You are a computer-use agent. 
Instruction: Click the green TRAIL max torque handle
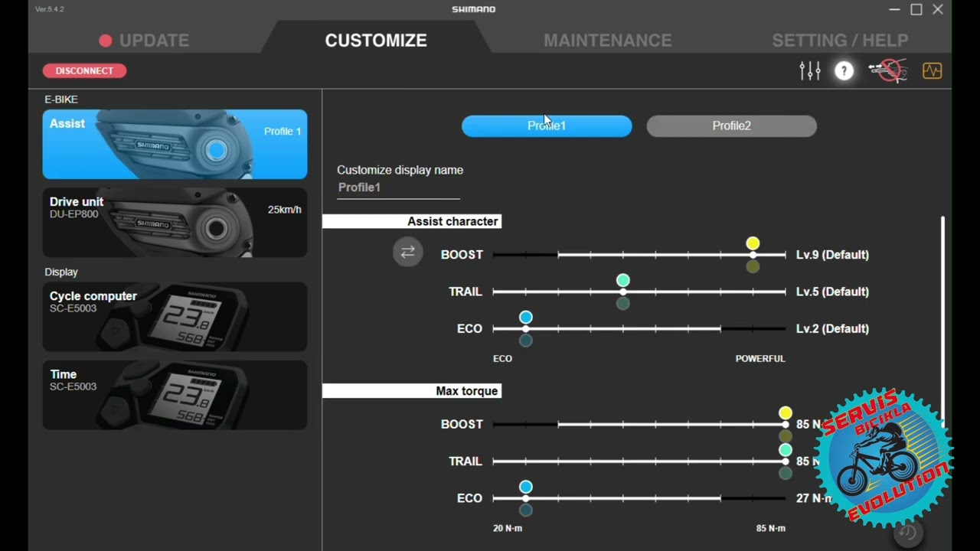pyautogui.click(x=785, y=450)
